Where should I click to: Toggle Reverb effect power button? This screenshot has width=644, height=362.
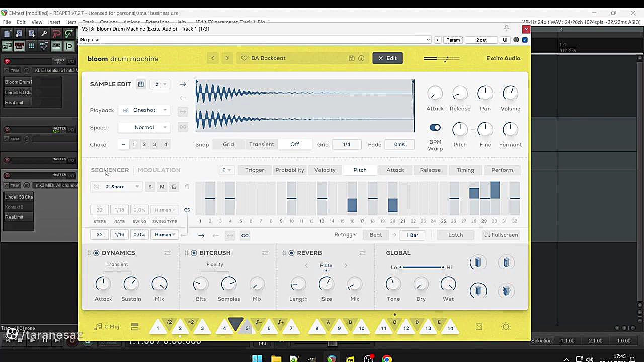tap(291, 253)
